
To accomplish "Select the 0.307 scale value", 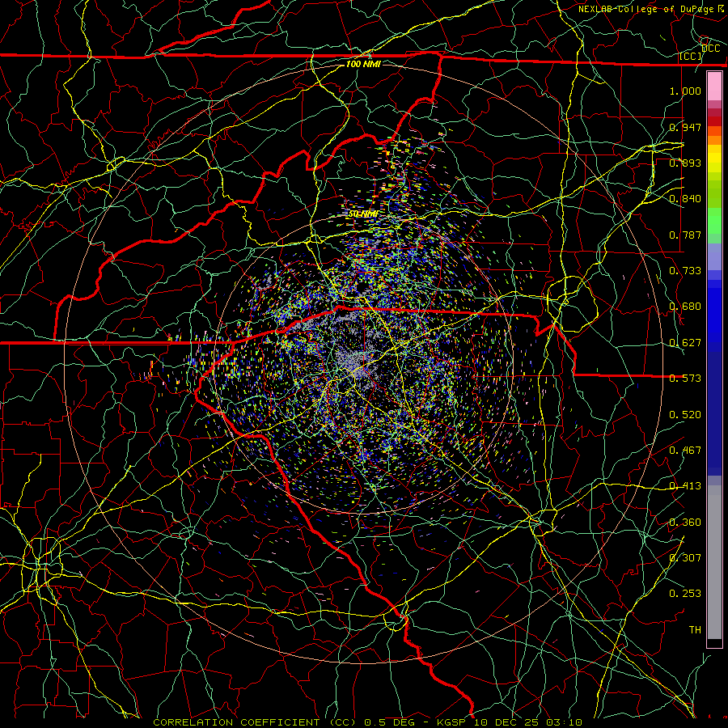I will point(685,558).
